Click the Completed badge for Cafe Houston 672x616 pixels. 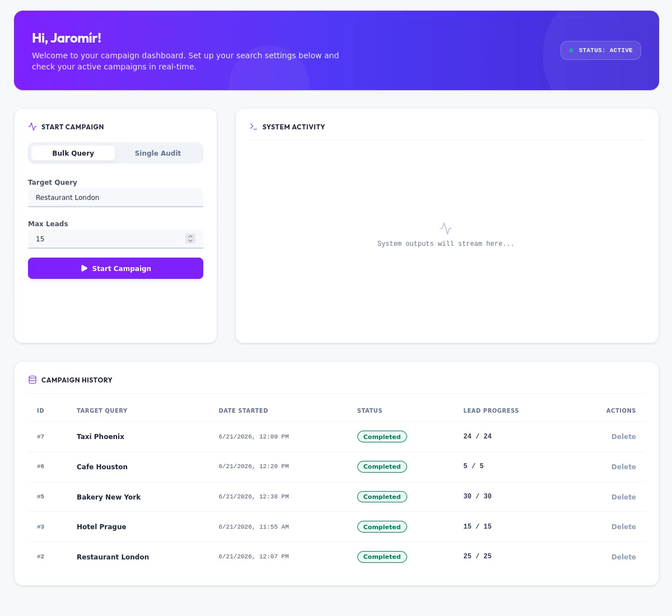coord(382,466)
